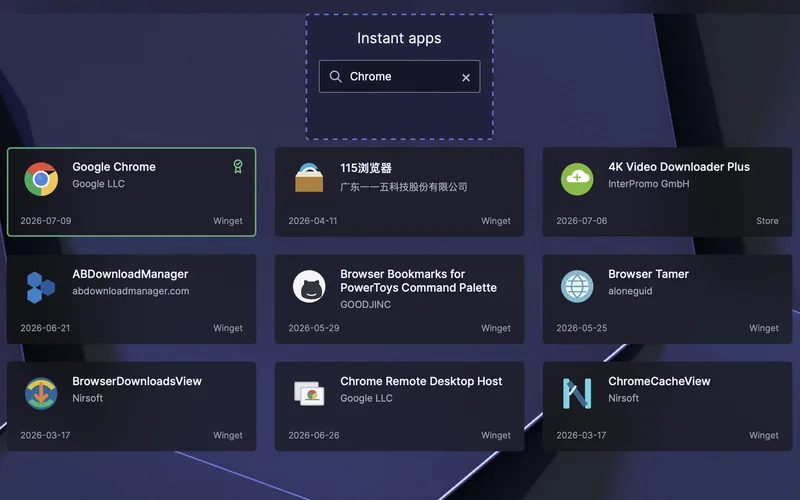Click the 4K Video Downloader Plus cloud icon

pos(577,179)
